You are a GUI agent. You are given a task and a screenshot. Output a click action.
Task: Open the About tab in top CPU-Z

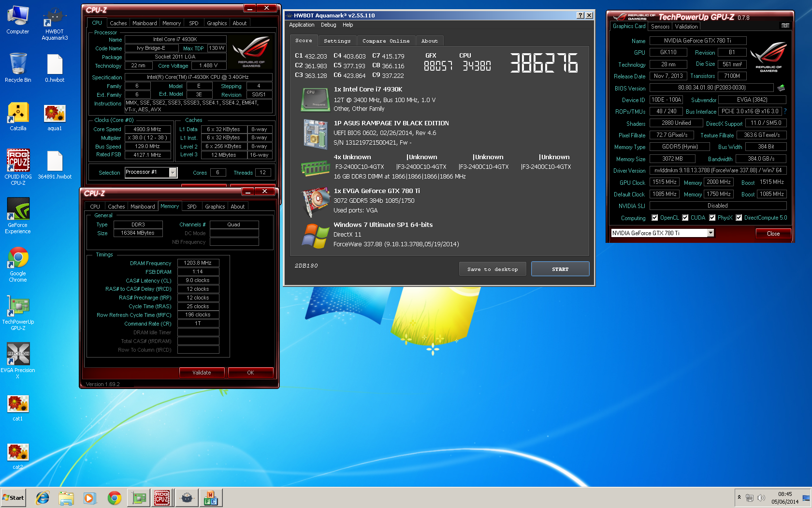[x=239, y=23]
